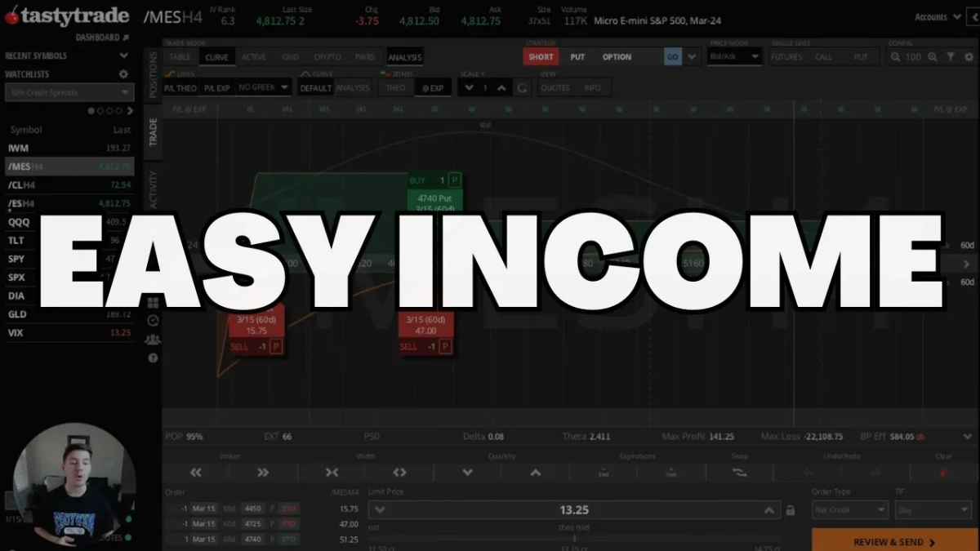Click the Swap legs icon
Screen dimensions: 980x551
click(739, 472)
